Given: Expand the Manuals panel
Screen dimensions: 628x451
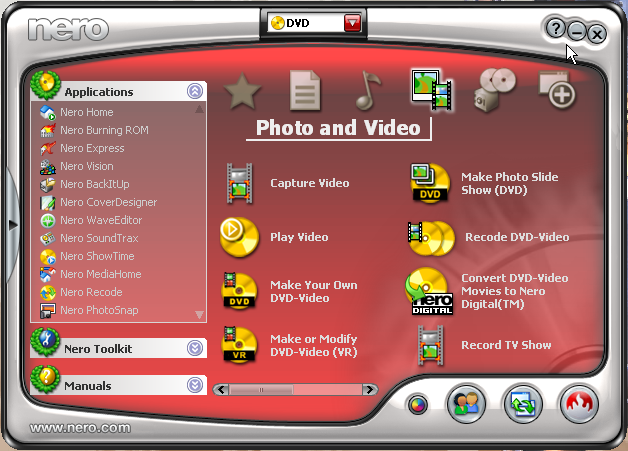Looking at the screenshot, I should (195, 385).
